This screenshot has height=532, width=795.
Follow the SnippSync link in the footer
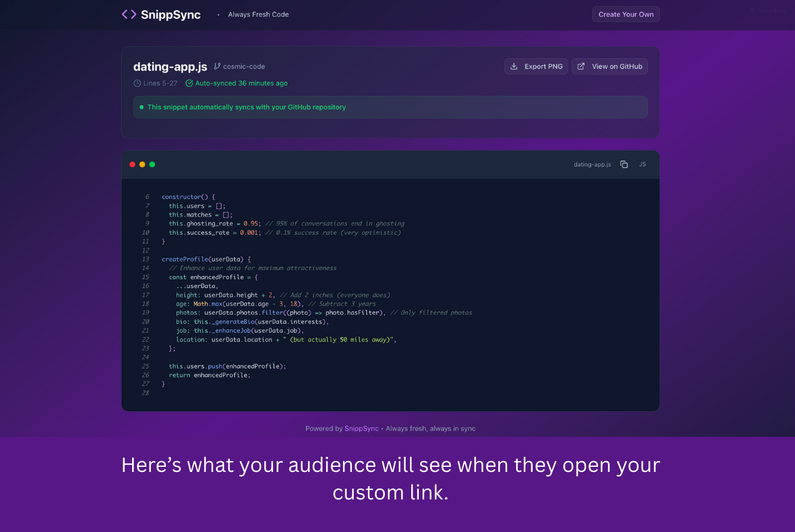[x=361, y=429]
